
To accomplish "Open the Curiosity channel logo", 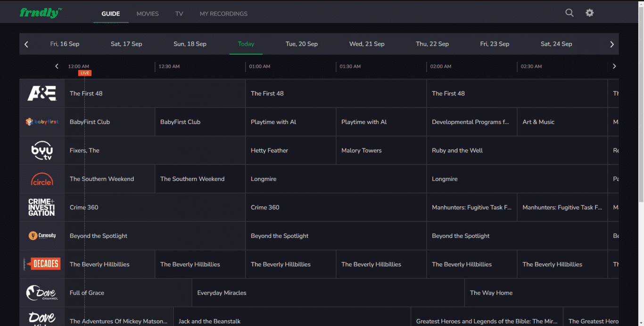I will point(42,236).
